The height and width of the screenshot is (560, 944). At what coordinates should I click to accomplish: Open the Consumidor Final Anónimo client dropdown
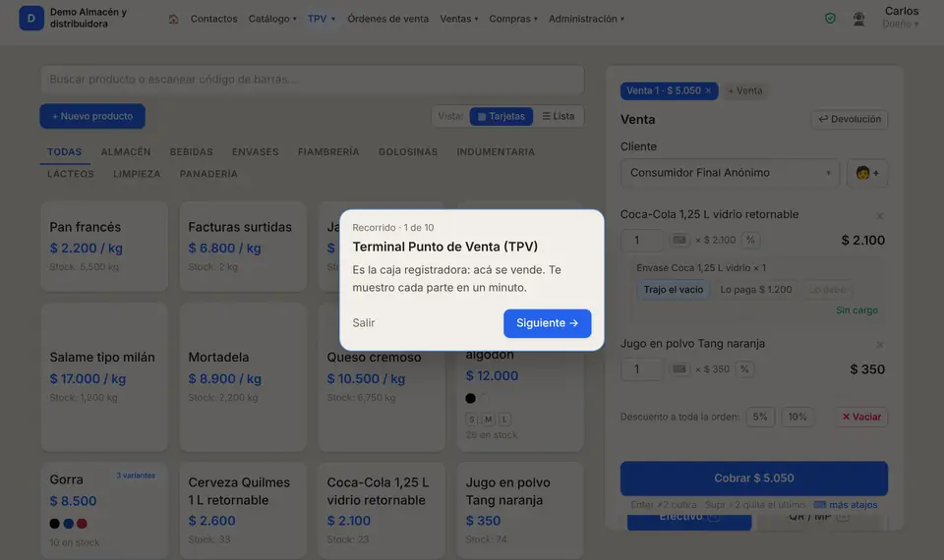click(730, 173)
